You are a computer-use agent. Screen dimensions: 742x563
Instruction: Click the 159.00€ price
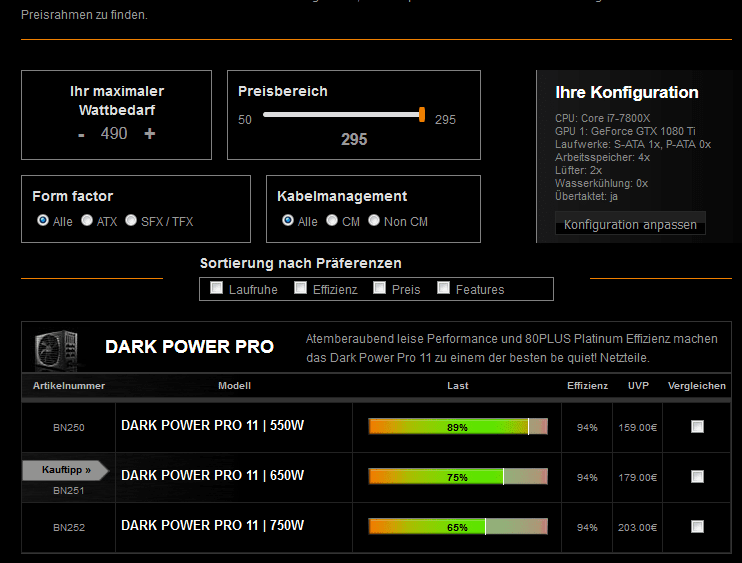click(x=637, y=428)
